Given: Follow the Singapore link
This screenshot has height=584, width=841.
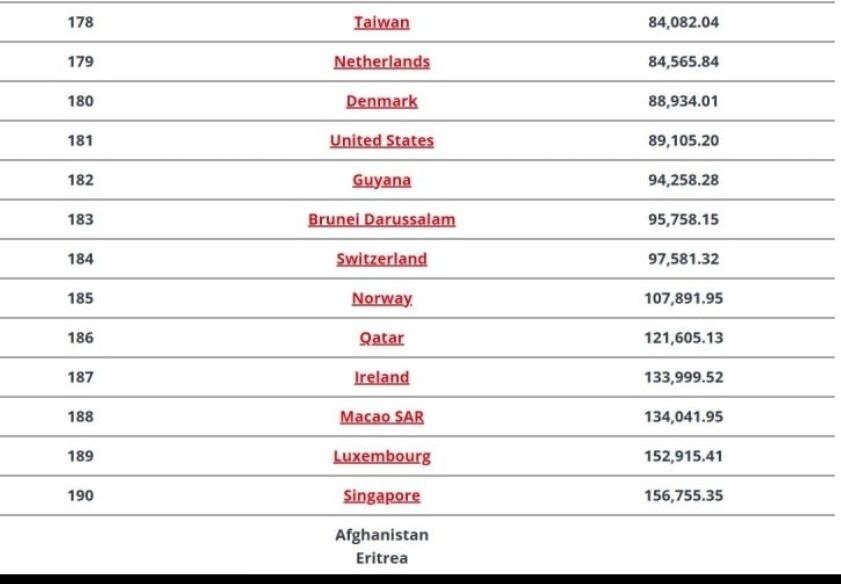Looking at the screenshot, I should [x=381, y=496].
